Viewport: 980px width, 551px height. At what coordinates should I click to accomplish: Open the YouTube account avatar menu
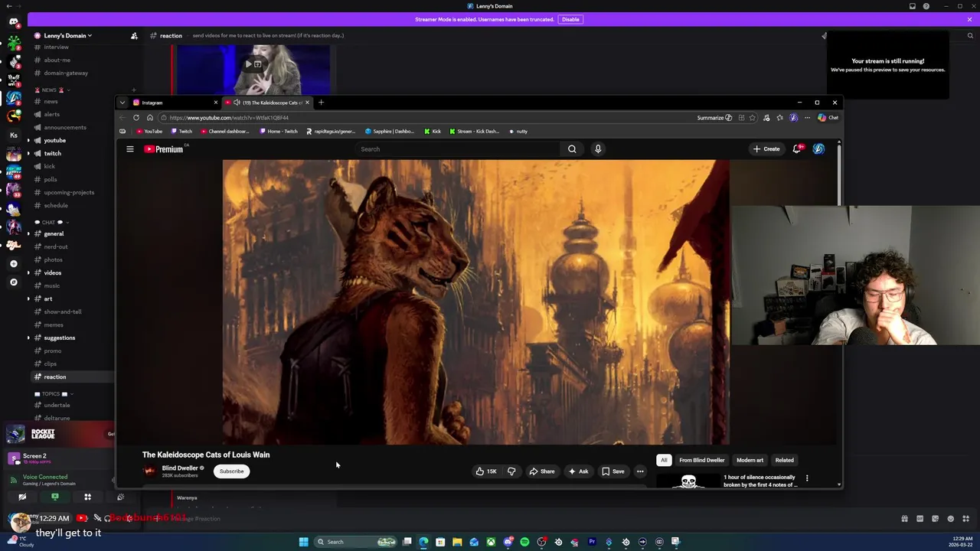818,149
